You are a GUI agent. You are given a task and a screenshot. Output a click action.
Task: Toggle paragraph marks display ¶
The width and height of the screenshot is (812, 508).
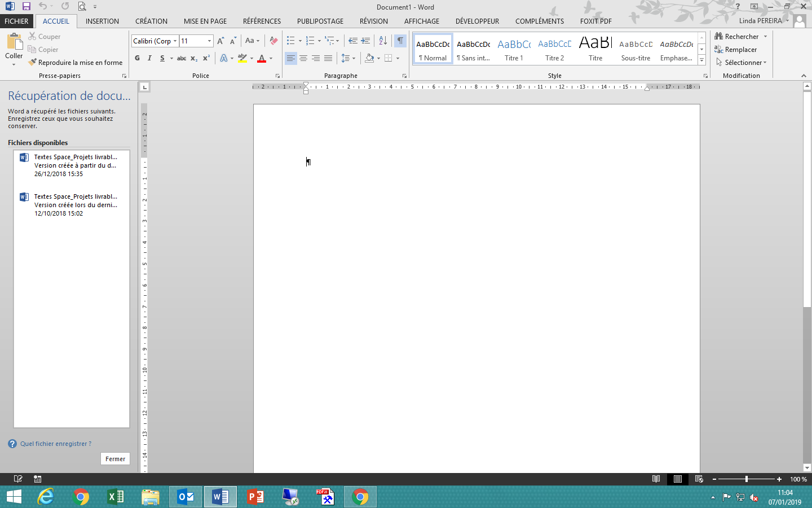(x=400, y=41)
